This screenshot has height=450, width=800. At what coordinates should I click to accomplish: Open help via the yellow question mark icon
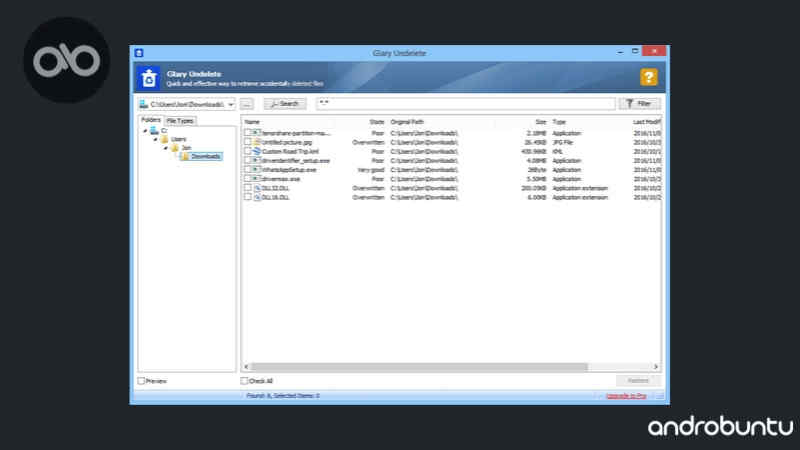click(648, 78)
